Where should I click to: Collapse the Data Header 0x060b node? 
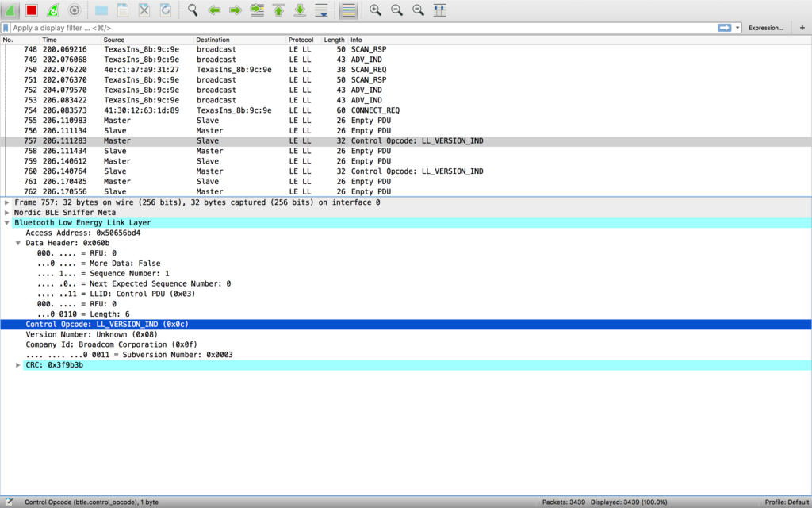point(18,243)
